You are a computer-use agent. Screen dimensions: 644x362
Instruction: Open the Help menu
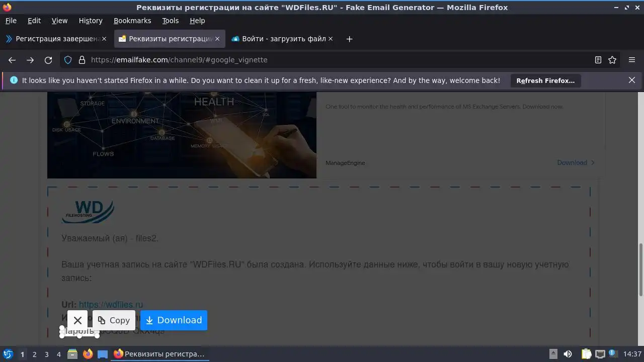click(x=197, y=21)
